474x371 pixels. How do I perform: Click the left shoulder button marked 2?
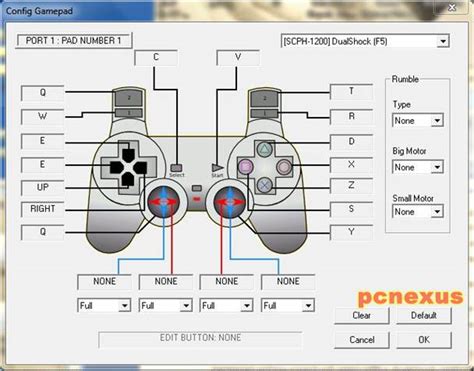pos(129,98)
